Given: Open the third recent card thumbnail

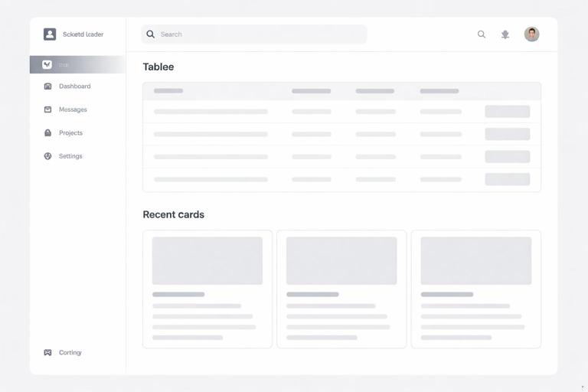Looking at the screenshot, I should [475, 260].
